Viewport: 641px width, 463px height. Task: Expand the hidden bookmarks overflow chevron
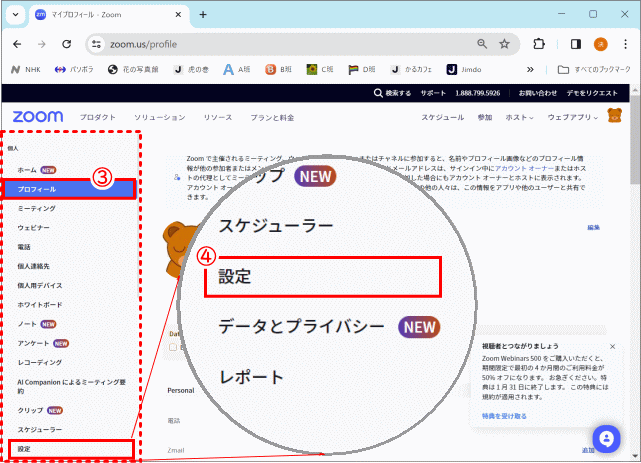click(530, 69)
